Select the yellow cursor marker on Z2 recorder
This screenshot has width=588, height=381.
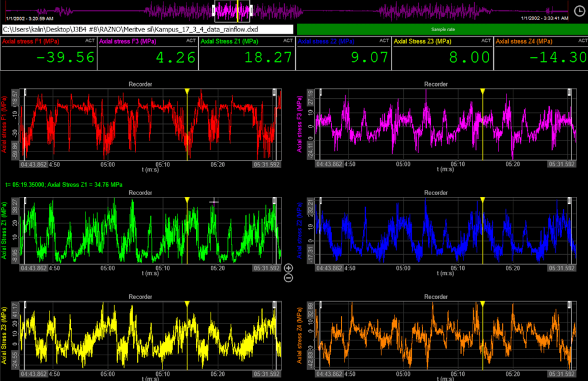[x=482, y=200]
